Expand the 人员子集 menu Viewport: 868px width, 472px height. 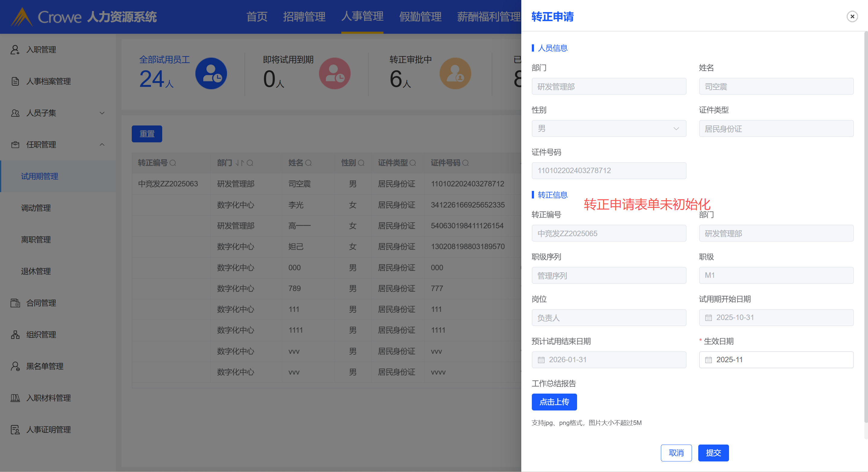pos(102,113)
